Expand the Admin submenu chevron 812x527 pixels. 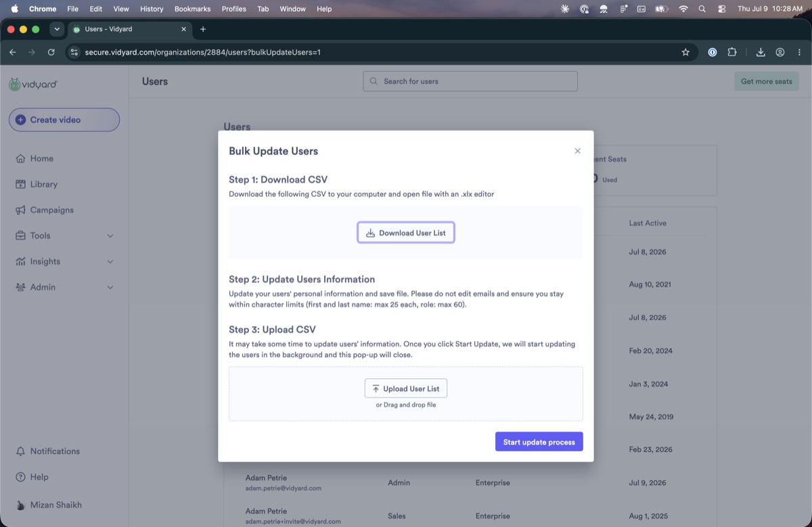click(x=110, y=287)
